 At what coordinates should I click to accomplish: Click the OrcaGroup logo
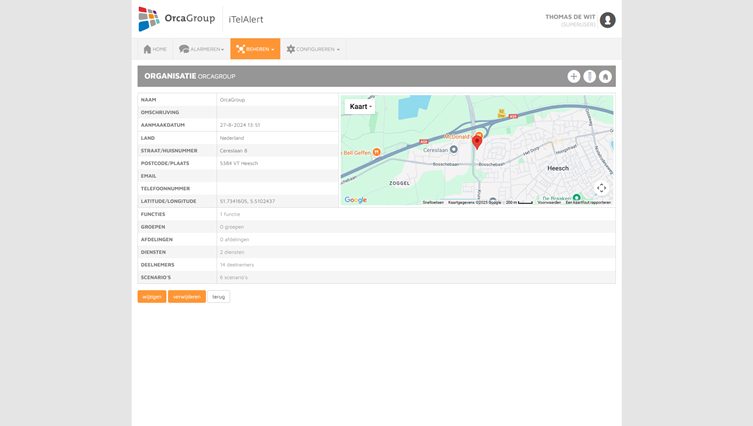point(177,19)
